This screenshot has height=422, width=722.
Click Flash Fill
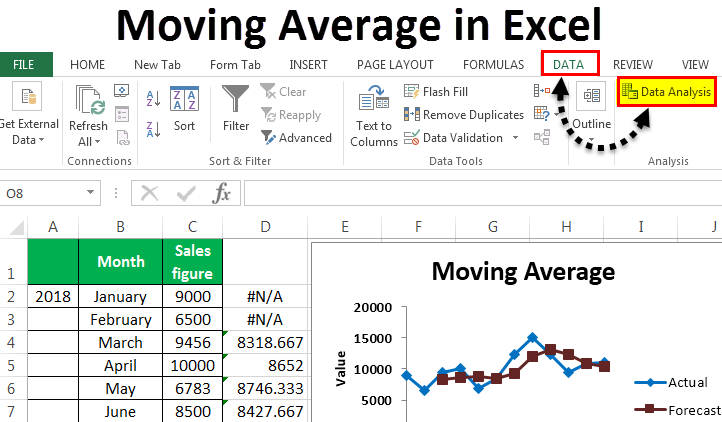tap(436, 92)
